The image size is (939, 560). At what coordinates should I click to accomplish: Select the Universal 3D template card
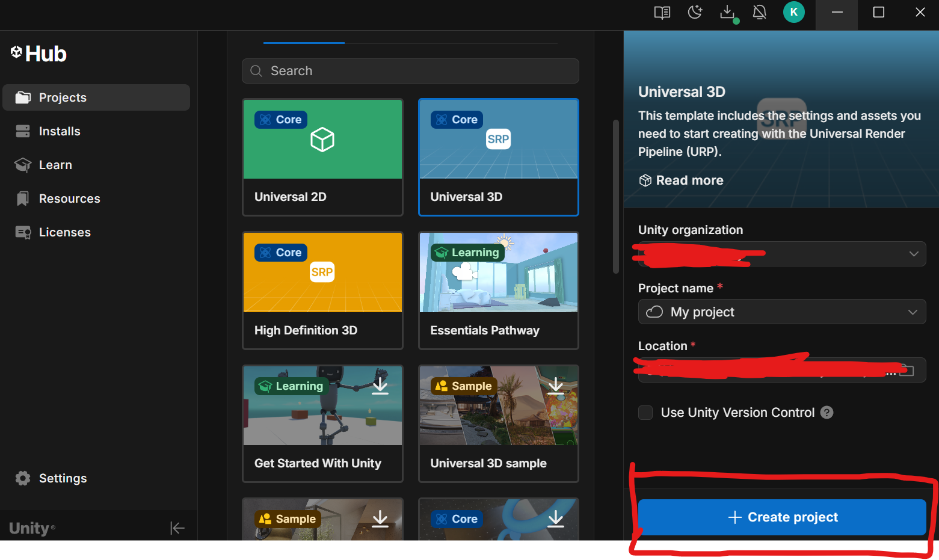click(499, 157)
